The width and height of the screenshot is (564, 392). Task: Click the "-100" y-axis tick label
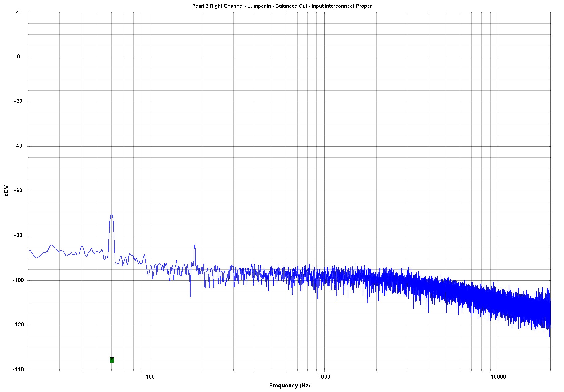click(x=18, y=280)
